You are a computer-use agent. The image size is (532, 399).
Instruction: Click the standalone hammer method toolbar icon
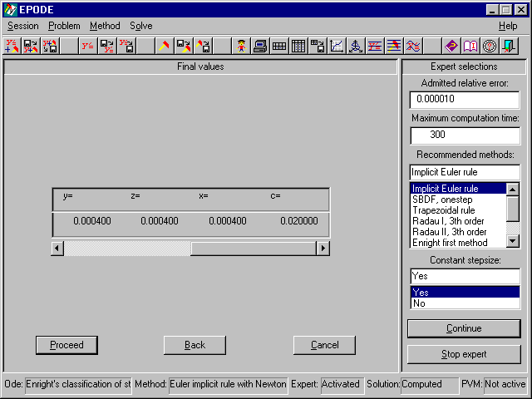[165, 46]
